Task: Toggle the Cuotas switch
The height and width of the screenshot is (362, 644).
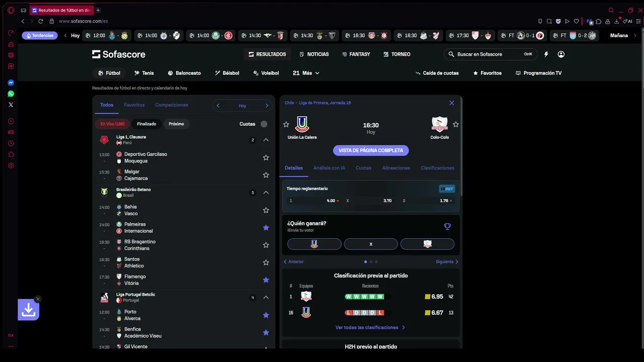Action: click(264, 124)
